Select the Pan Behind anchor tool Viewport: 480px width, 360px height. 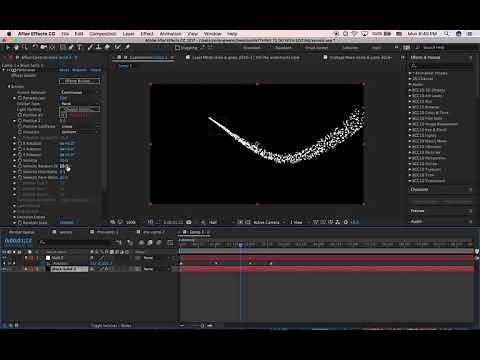coord(52,47)
